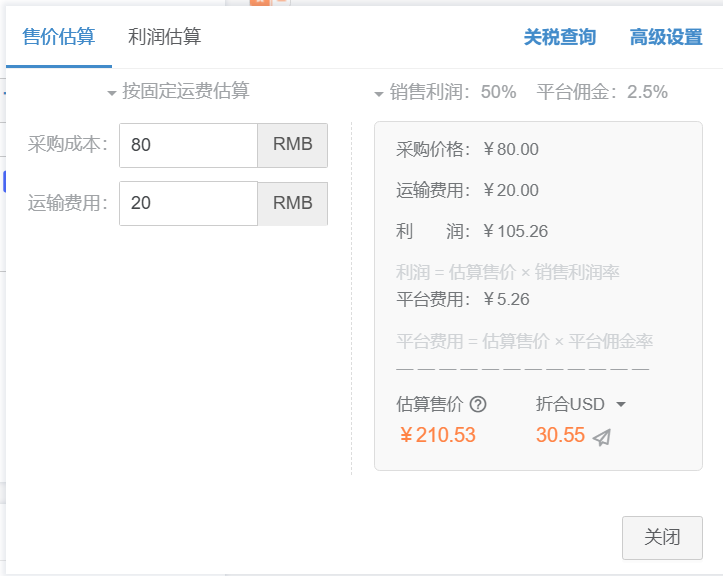The width and height of the screenshot is (723, 576).
Task: Click the 采购价格 ¥80.00 result row
Action: coord(467,150)
